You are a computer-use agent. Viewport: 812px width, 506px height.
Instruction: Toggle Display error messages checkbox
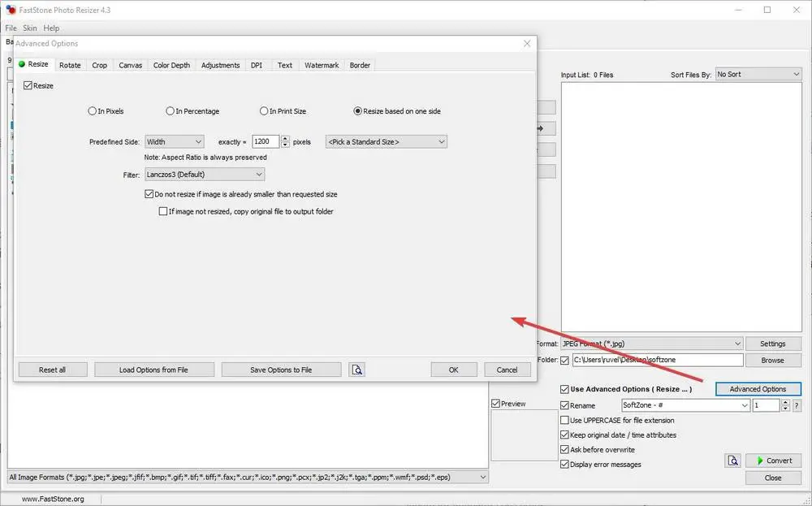click(x=564, y=464)
